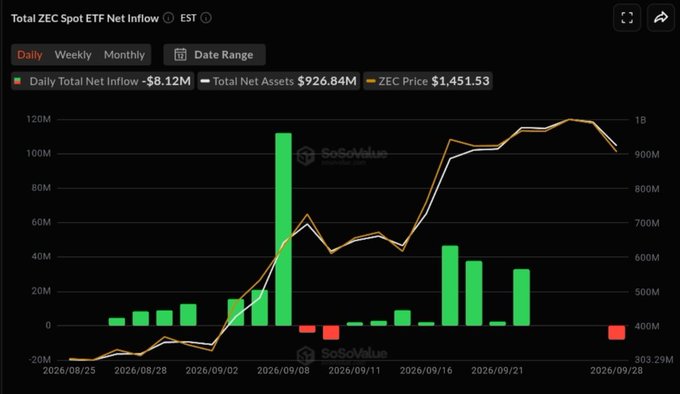Click the 2026/08/28 x-axis date label
Image resolution: width=680 pixels, height=394 pixels.
click(x=141, y=371)
